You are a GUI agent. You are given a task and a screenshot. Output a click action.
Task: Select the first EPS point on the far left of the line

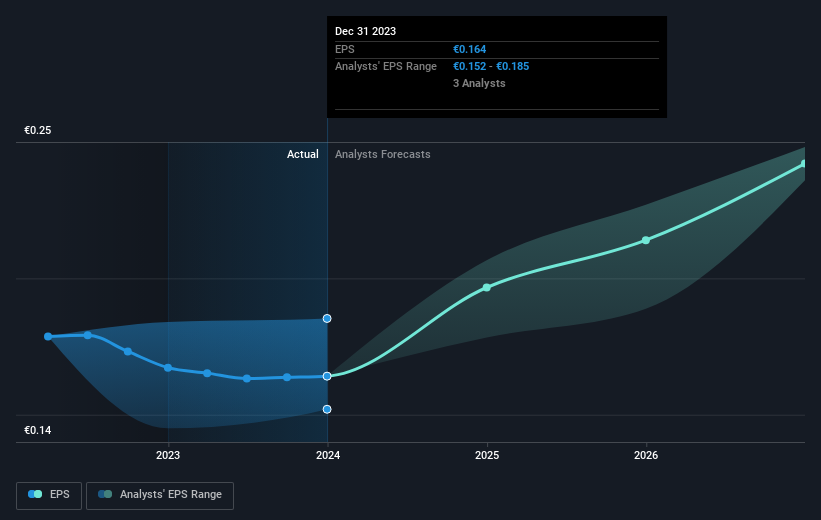(48, 336)
